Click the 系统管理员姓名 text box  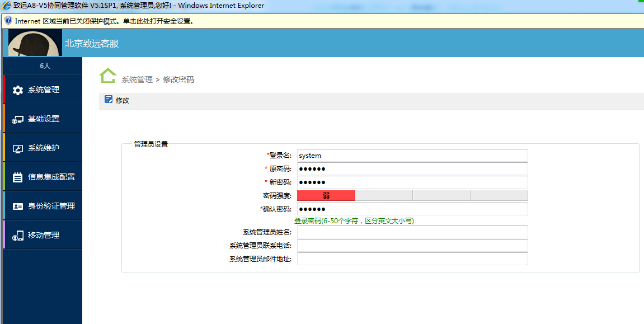tap(412, 232)
